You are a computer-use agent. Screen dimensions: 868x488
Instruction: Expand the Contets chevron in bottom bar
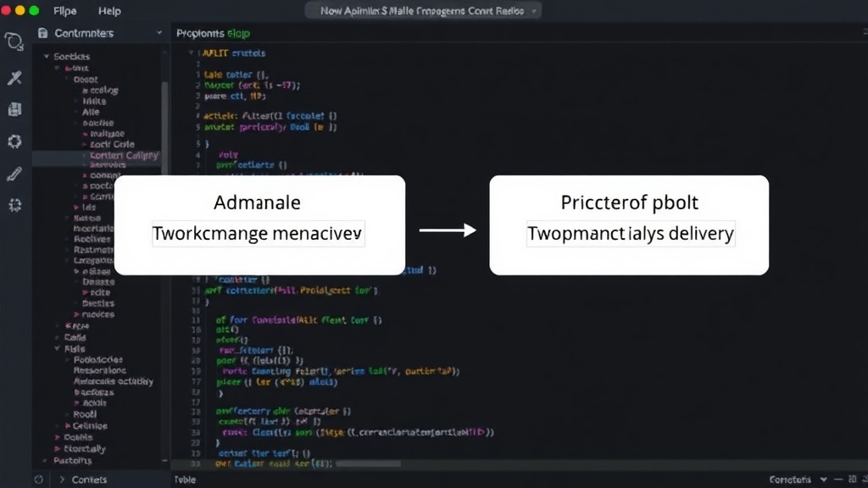61,480
